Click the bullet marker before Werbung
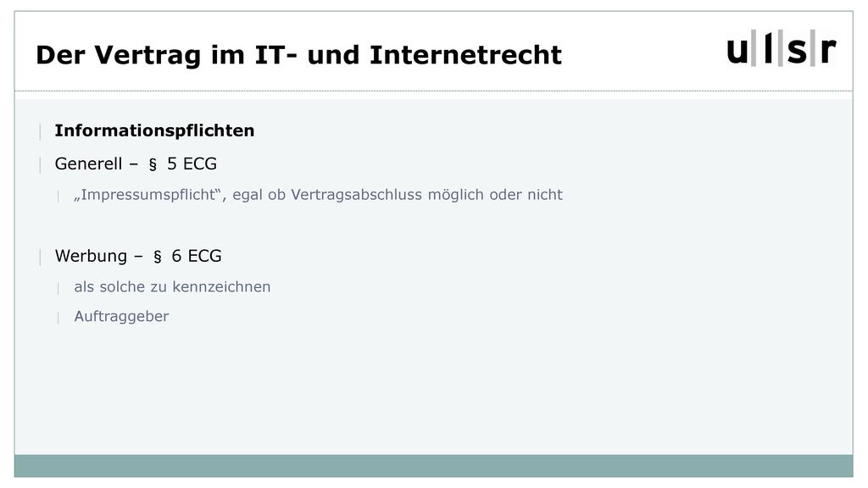 click(40, 257)
